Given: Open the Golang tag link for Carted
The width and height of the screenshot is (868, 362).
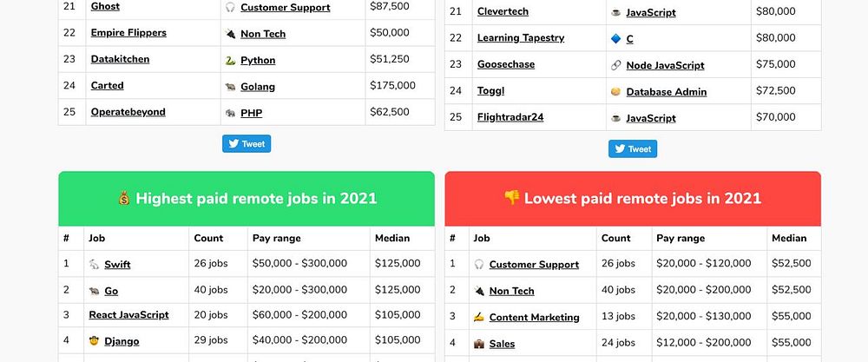Looking at the screenshot, I should click(x=258, y=87).
